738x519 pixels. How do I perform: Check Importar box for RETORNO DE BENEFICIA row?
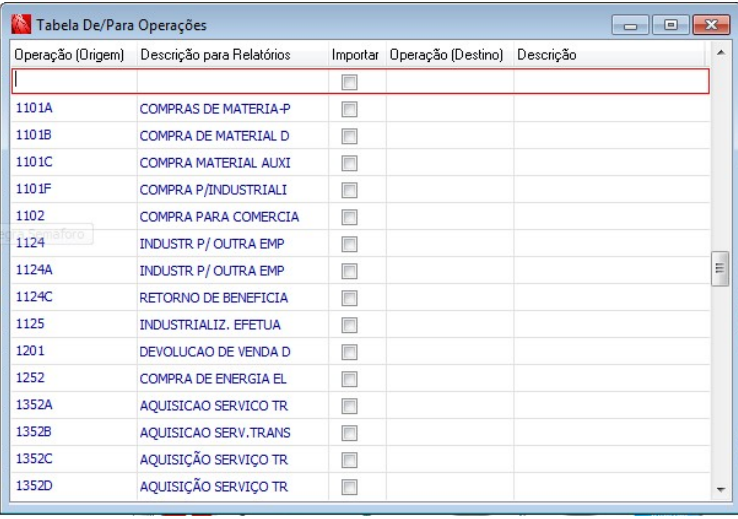coord(349,298)
